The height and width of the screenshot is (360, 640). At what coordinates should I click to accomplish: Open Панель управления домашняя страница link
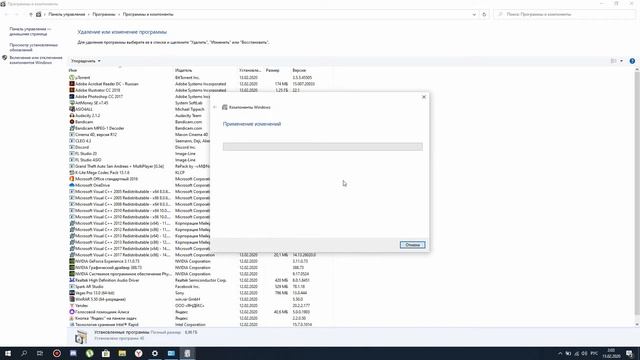tap(30, 31)
